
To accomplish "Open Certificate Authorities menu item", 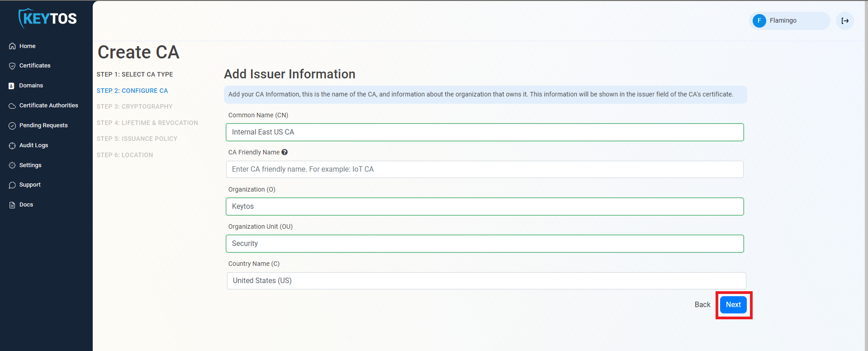I will 49,106.
